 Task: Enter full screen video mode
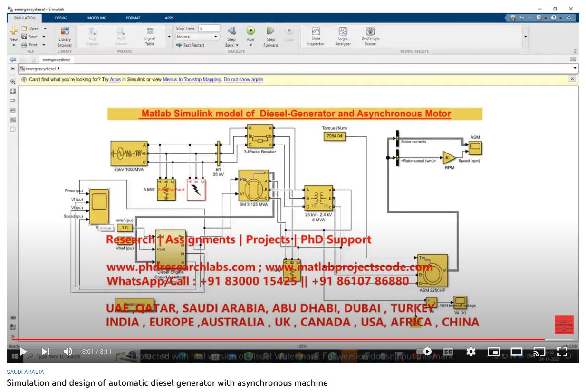pyautogui.click(x=562, y=352)
